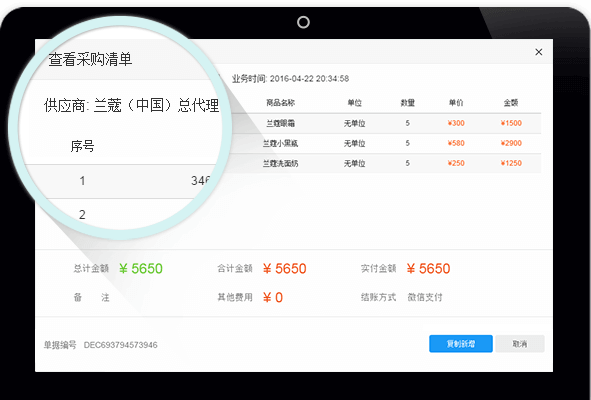
Task: Click the webcam circle on the bezel
Action: coord(303,22)
